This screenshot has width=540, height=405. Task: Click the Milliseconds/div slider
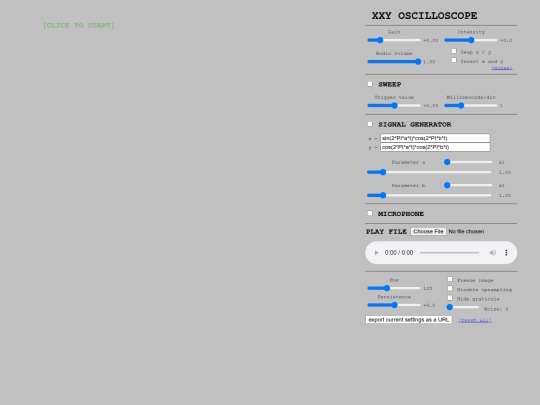pos(471,105)
